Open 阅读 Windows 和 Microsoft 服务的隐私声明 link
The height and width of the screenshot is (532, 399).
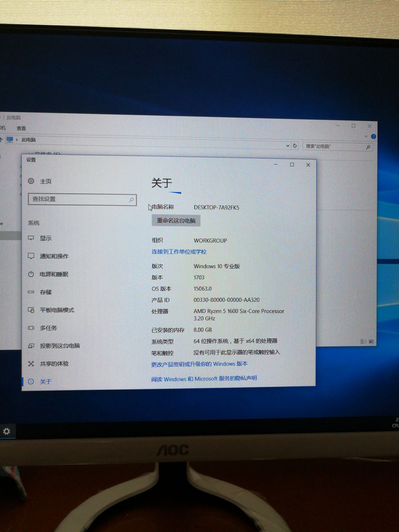(204, 379)
